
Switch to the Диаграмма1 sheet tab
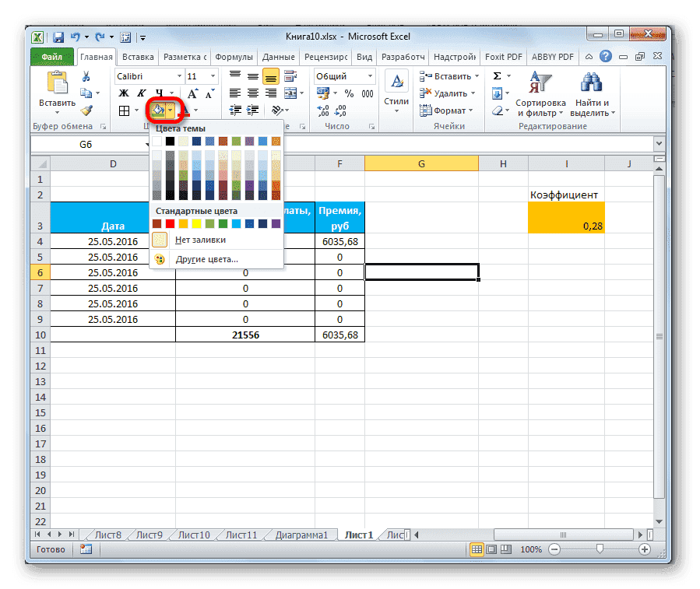coord(303,535)
